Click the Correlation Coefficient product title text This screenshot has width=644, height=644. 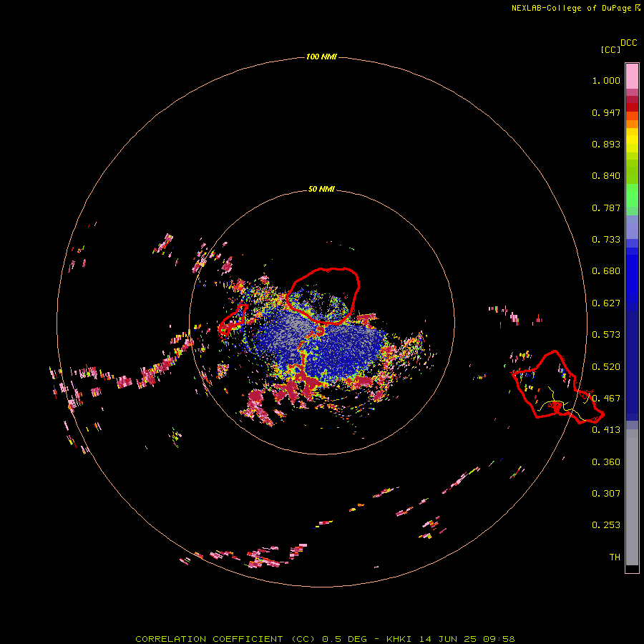(325, 639)
